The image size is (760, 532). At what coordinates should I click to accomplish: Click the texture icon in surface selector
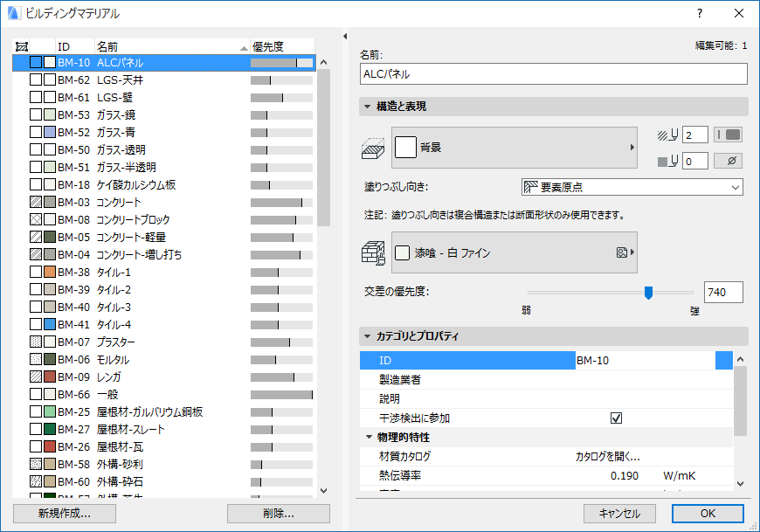tap(622, 252)
